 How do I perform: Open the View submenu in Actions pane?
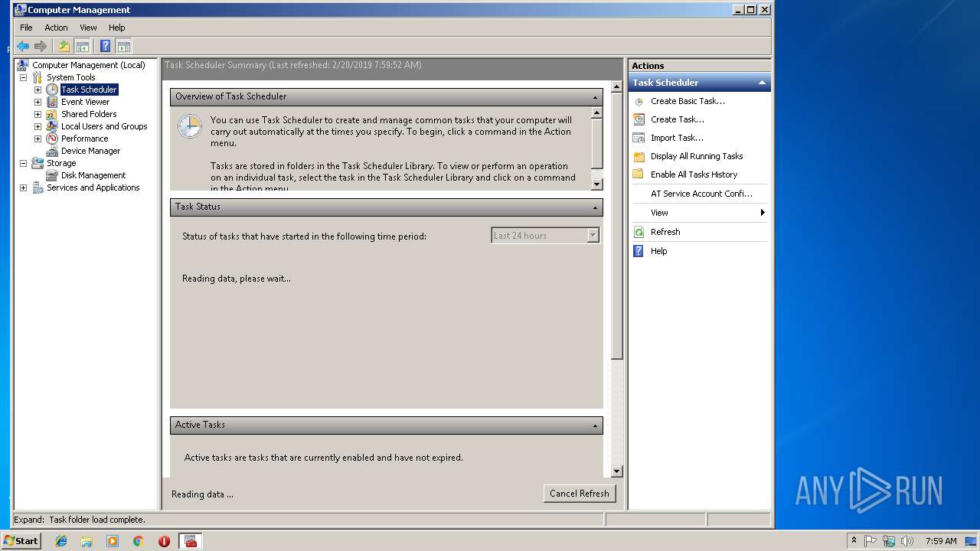click(699, 213)
